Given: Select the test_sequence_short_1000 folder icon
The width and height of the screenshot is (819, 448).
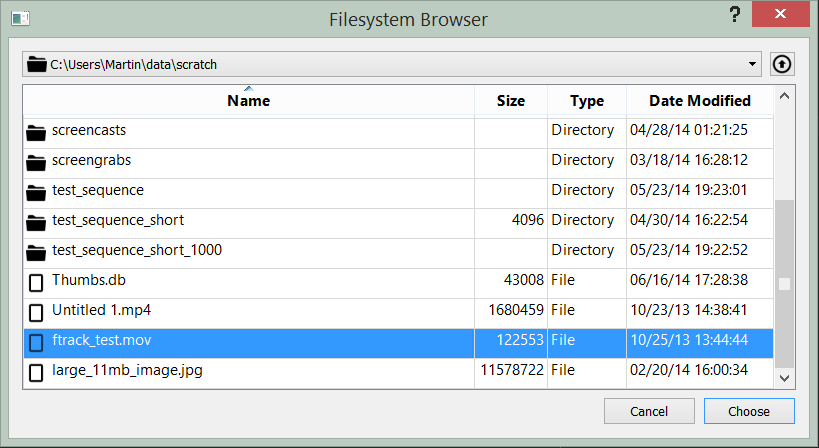Looking at the screenshot, I should (x=36, y=253).
